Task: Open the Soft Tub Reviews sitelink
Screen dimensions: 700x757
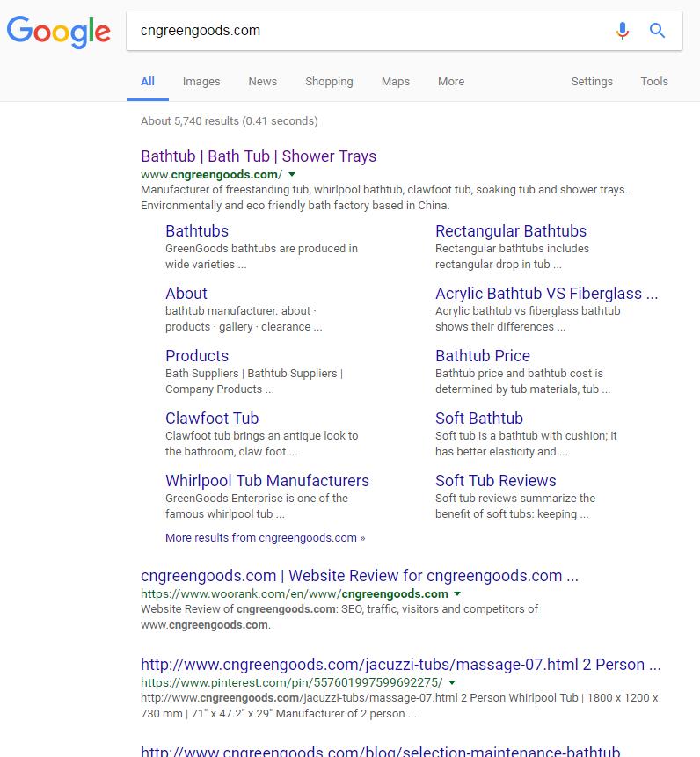Action: point(495,480)
